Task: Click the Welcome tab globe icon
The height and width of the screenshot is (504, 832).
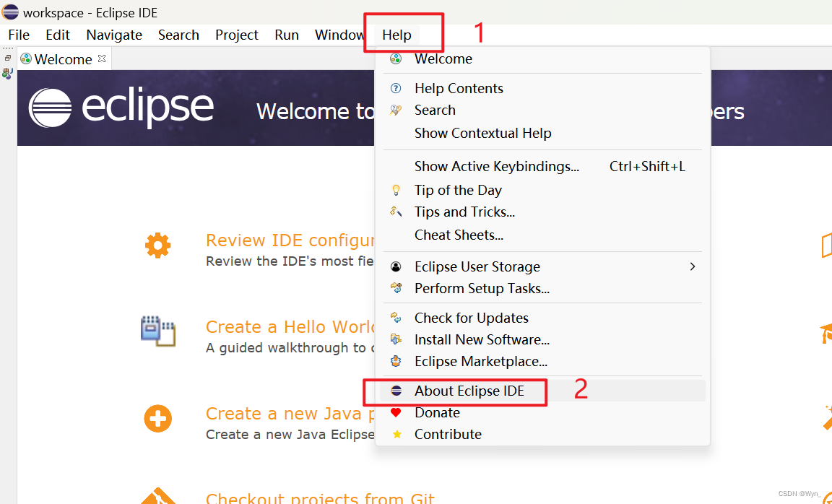Action: point(25,58)
